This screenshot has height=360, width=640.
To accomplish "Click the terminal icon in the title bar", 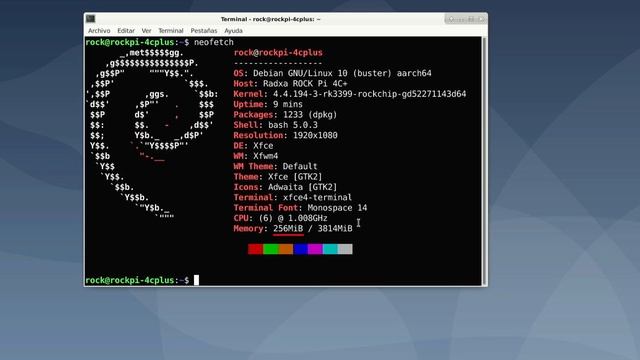I will 91,19.
